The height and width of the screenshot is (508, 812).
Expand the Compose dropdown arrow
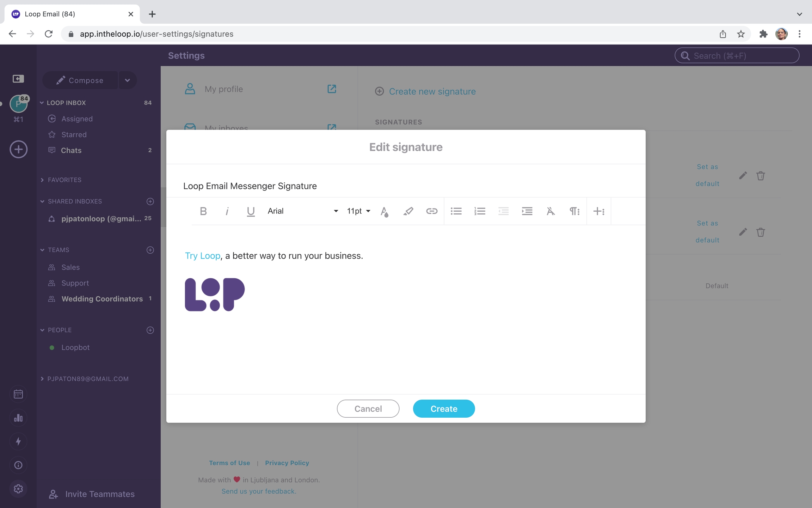[x=128, y=80]
